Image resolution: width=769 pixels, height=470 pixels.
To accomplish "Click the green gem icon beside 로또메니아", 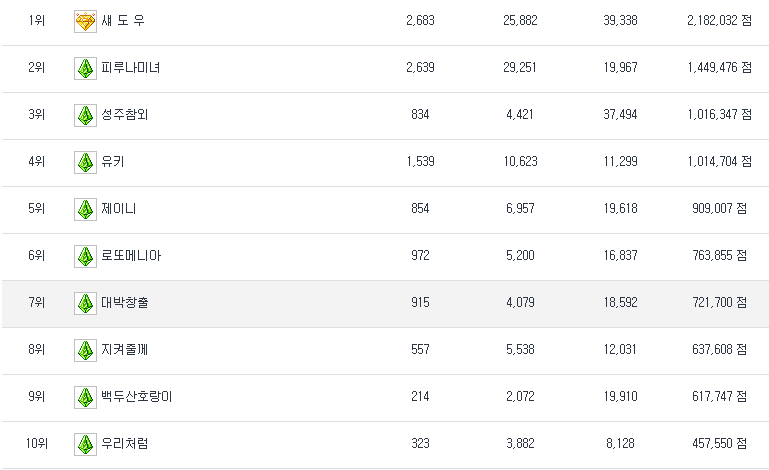I will click(x=85, y=256).
